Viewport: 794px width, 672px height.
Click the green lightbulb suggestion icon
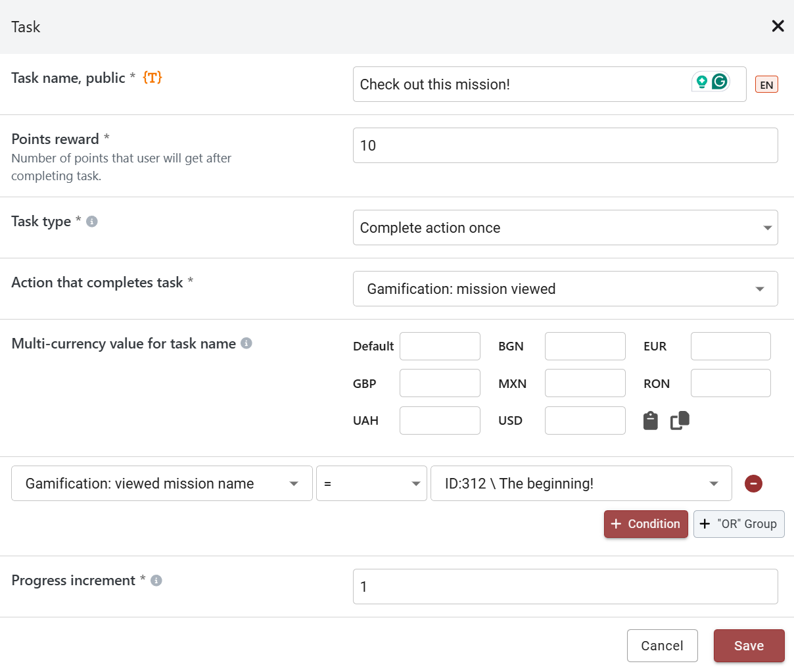tap(701, 82)
